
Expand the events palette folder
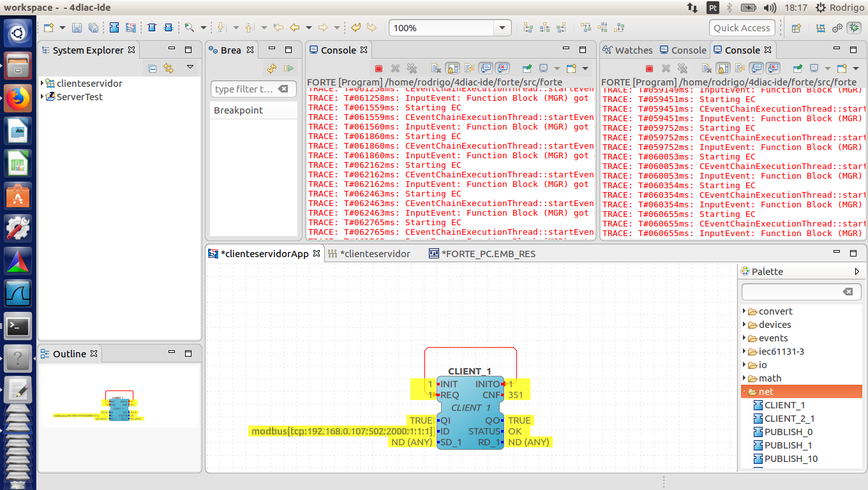click(744, 338)
